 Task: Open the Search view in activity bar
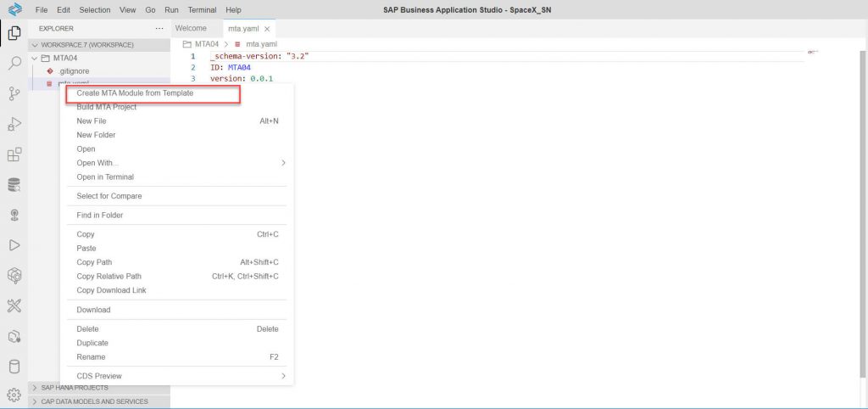14,63
